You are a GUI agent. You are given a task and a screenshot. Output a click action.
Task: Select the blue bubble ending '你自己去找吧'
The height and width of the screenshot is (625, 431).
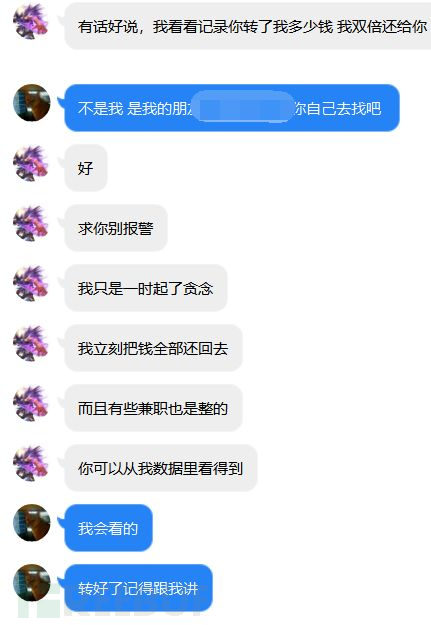point(232,108)
